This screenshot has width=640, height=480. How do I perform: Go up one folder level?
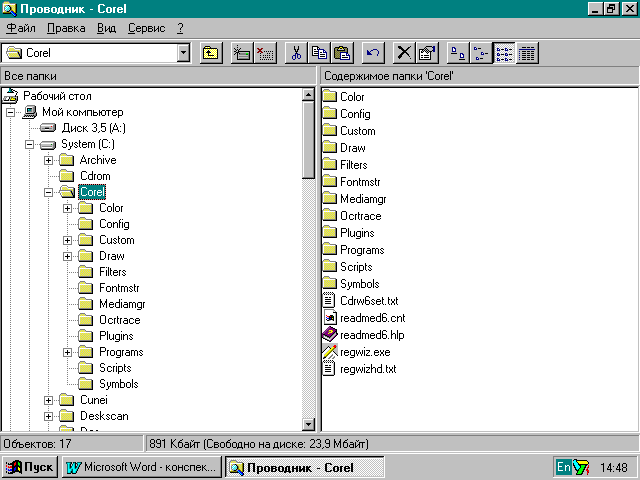click(211, 53)
